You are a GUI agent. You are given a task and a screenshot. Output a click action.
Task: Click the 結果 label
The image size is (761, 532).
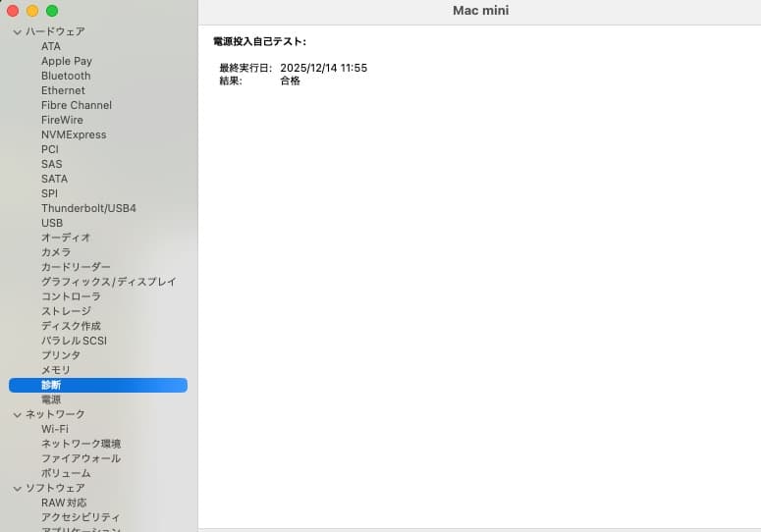231,81
